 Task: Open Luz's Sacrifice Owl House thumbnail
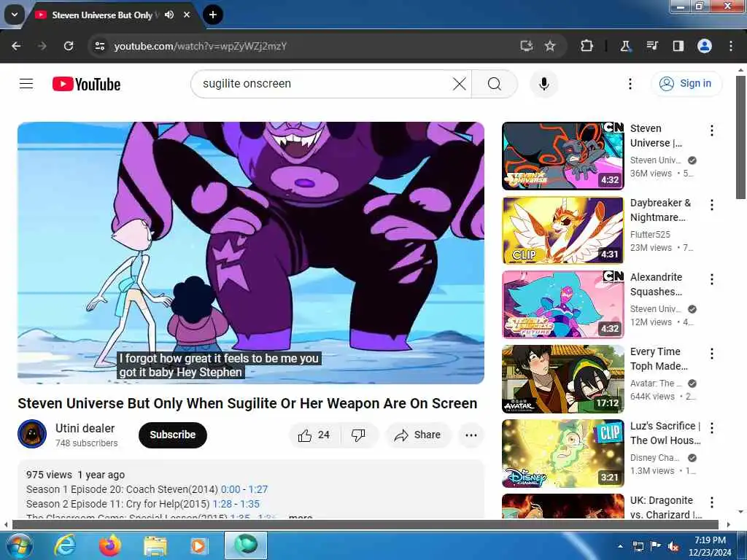(x=562, y=453)
